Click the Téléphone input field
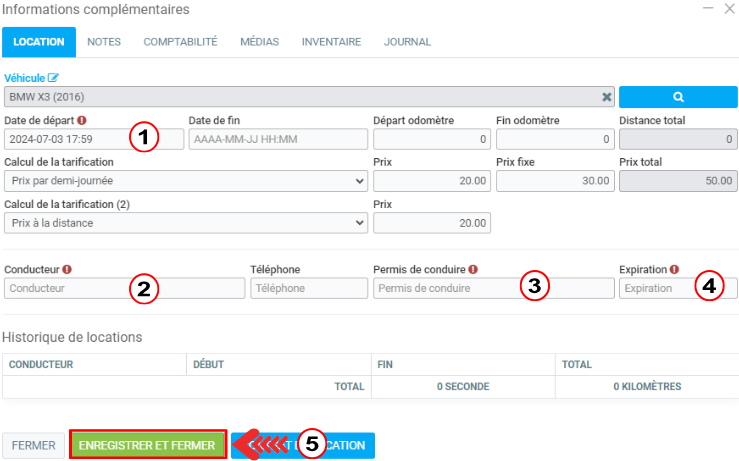The height and width of the screenshot is (461, 739). click(306, 288)
